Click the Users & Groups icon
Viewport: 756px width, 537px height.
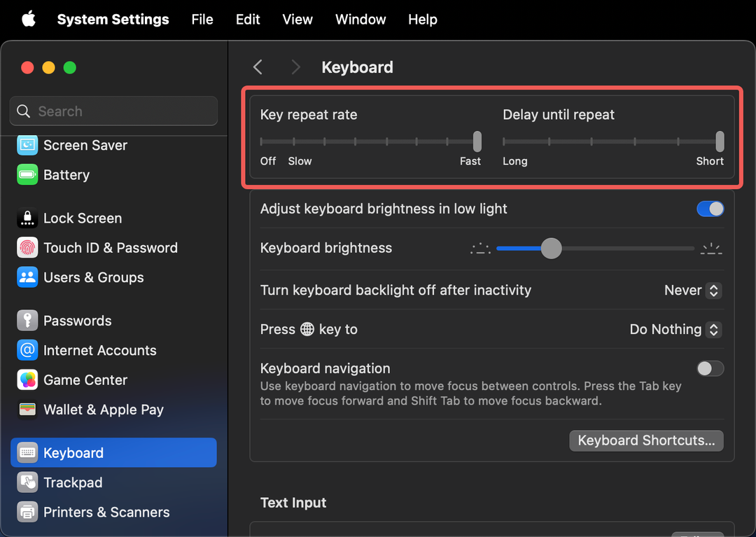[27, 277]
